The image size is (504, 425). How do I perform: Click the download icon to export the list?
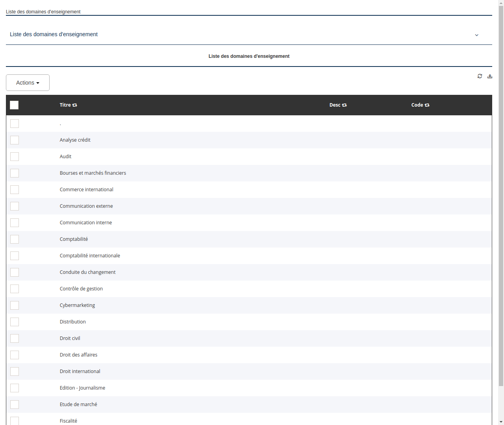pos(490,76)
